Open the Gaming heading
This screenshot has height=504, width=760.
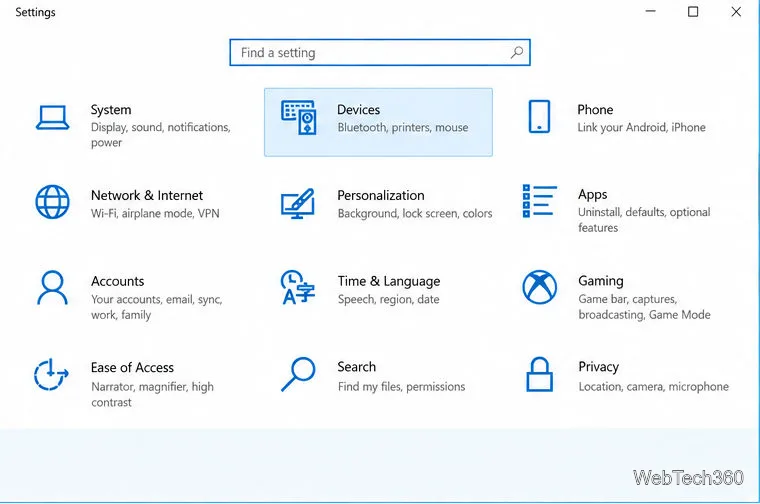[x=601, y=281]
